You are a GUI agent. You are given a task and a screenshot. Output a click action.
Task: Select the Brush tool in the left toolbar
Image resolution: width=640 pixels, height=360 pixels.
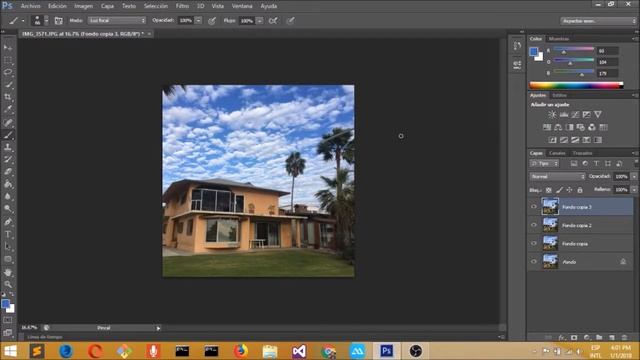coord(8,135)
